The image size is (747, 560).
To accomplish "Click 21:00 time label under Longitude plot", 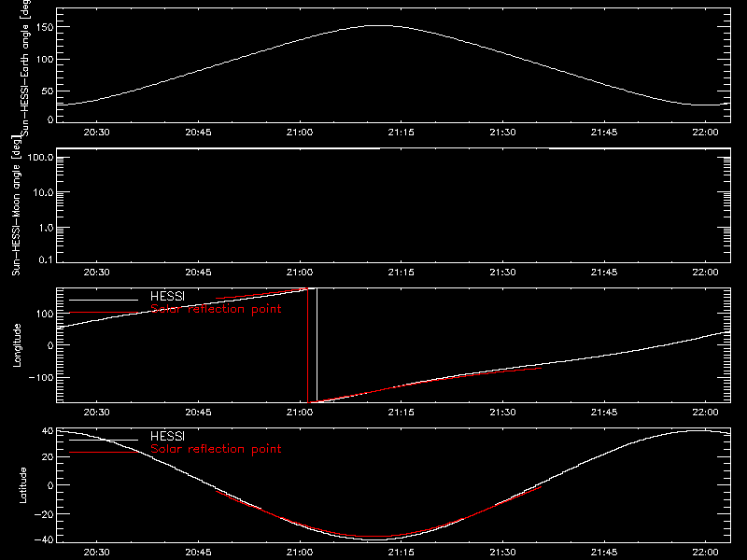I will point(300,413).
